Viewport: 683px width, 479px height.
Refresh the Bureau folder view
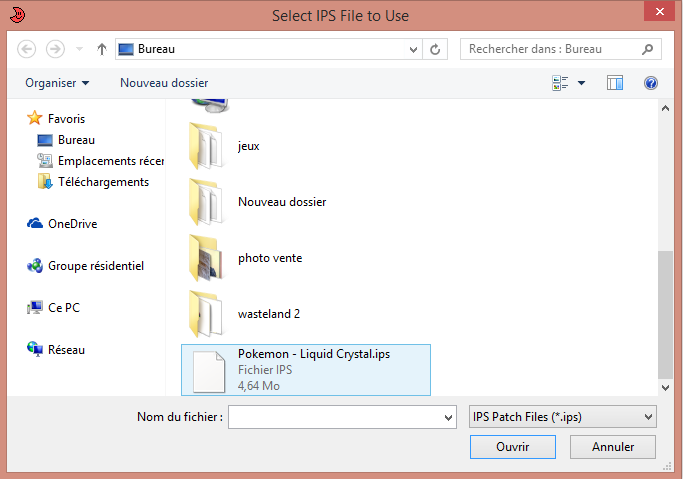[x=435, y=49]
